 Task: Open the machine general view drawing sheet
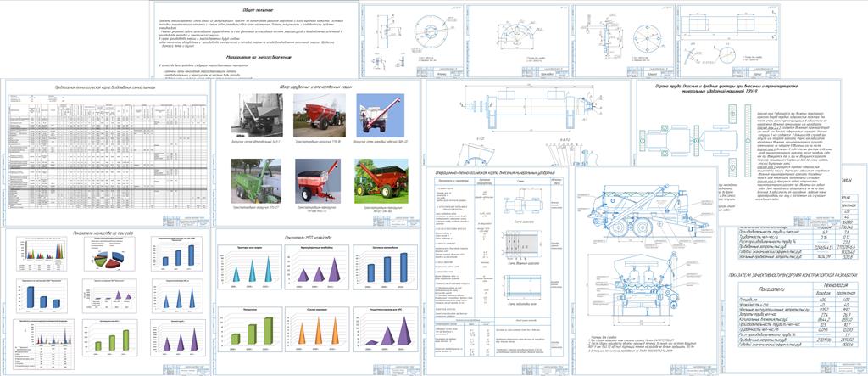pyautogui.click(x=643, y=270)
